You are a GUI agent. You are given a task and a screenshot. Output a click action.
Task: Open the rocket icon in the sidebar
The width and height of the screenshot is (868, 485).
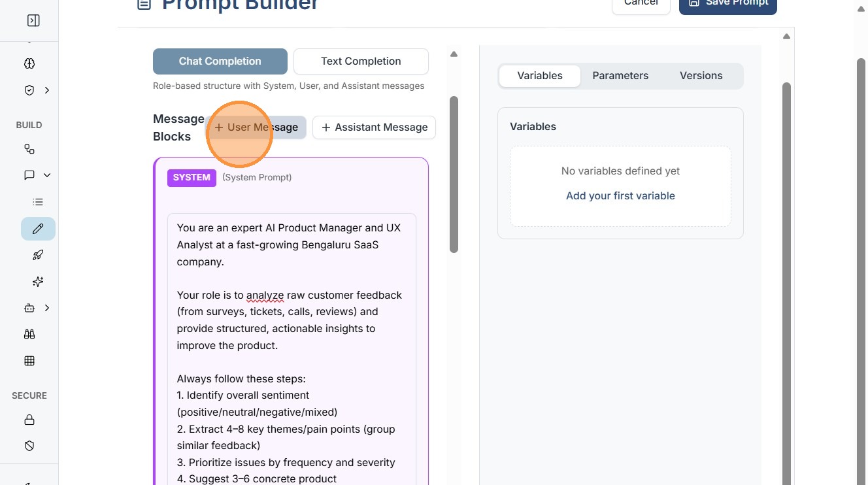[38, 255]
